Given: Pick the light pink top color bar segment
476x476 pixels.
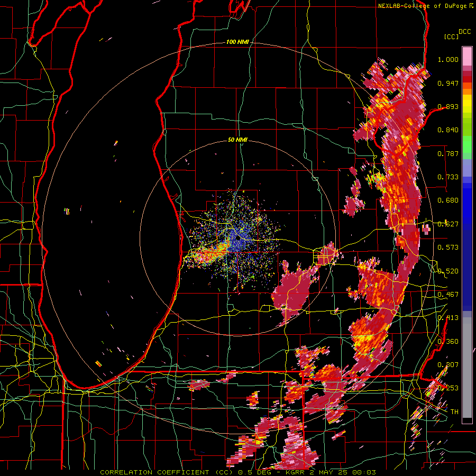Looking at the screenshot, I should point(467,56).
